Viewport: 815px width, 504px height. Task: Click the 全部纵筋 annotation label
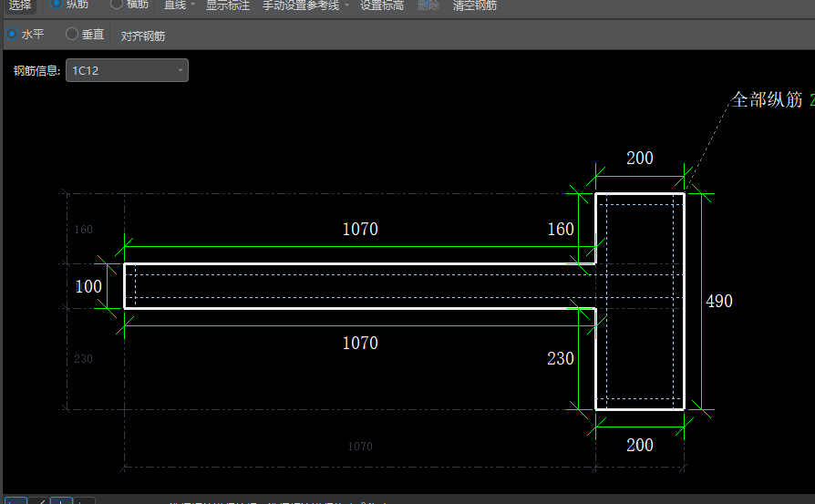pyautogui.click(x=767, y=99)
